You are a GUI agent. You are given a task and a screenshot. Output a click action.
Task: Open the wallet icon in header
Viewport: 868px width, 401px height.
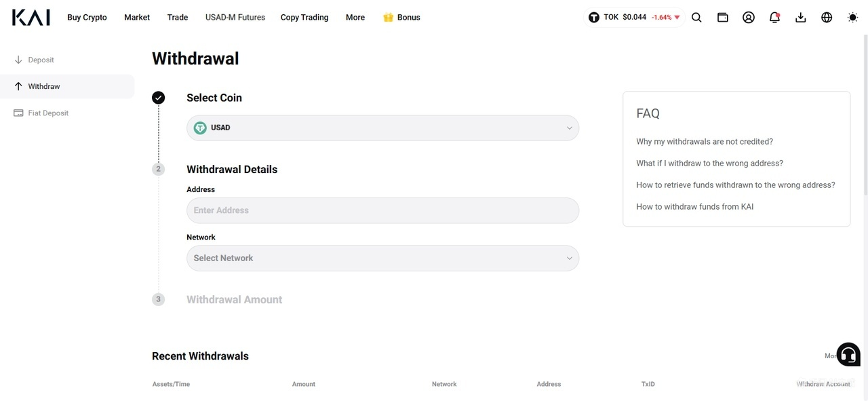pyautogui.click(x=723, y=18)
